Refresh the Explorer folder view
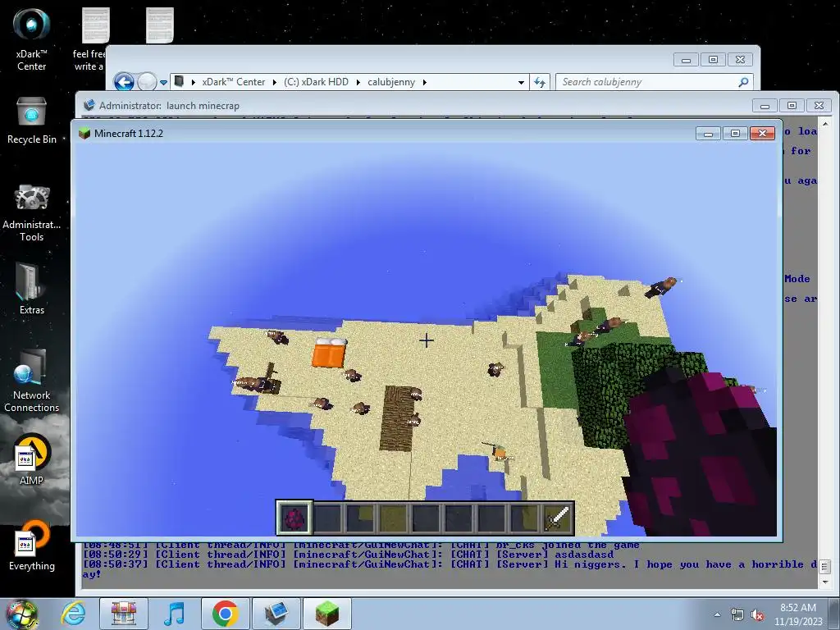This screenshot has height=630, width=840. point(540,82)
